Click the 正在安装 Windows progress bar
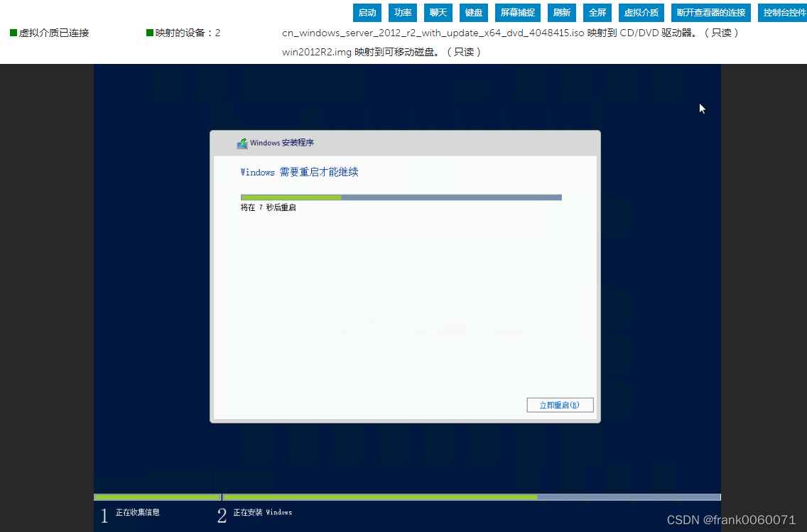This screenshot has height=532, width=807. point(472,497)
